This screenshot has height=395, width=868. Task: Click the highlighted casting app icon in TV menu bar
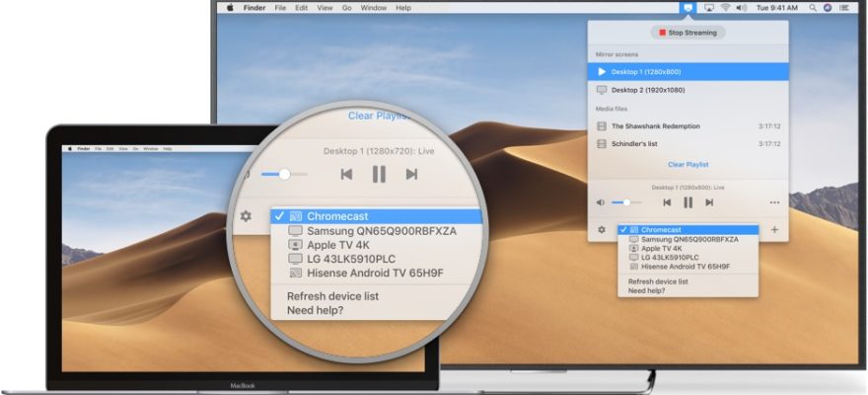[688, 8]
